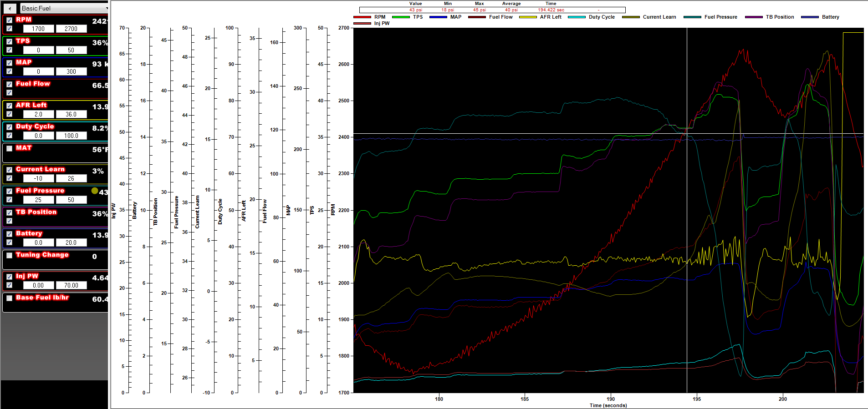
Task: Click the yellow AFR Left legend swatch
Action: pos(528,17)
